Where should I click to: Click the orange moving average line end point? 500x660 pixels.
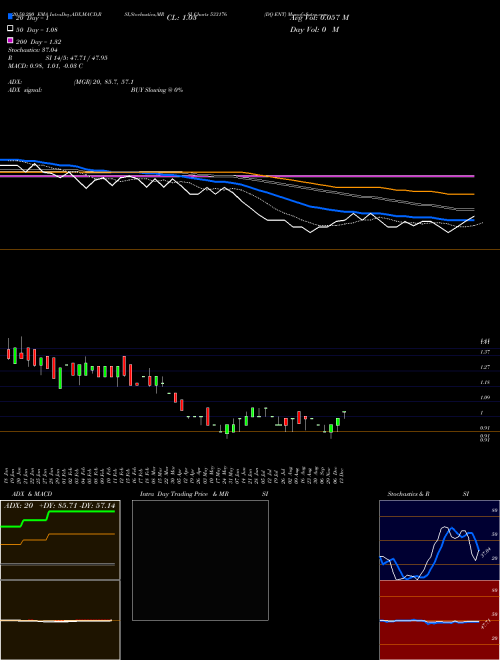[474, 194]
